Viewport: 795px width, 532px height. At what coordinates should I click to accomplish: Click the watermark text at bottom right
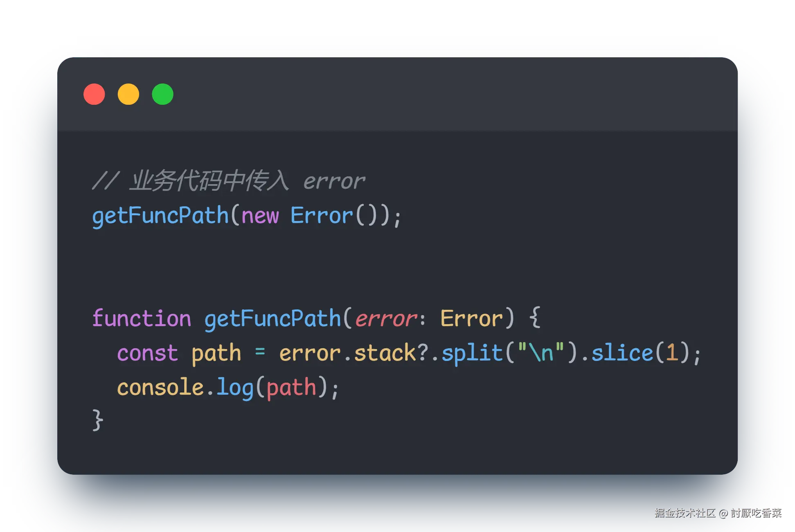click(x=718, y=513)
